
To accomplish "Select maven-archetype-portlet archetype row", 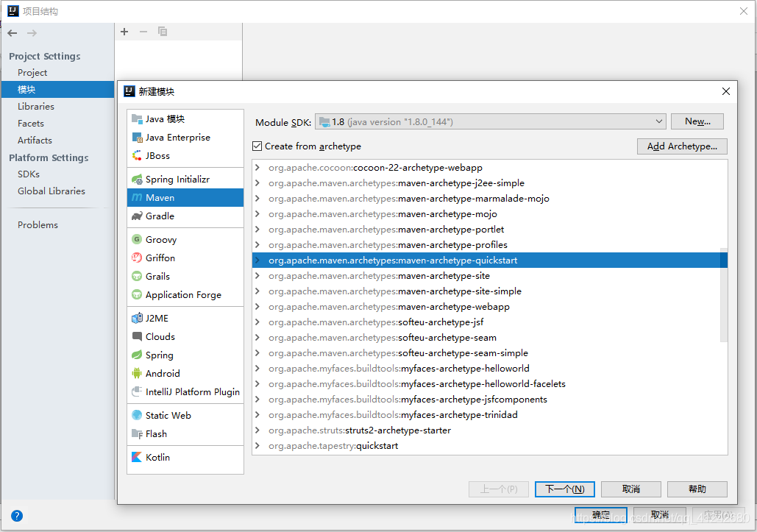I will pos(489,230).
